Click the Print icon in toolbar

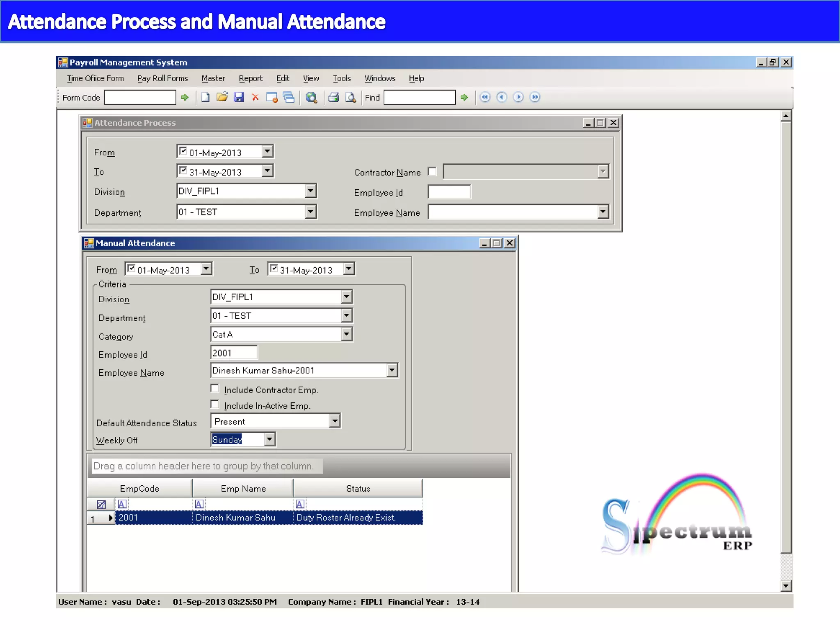(333, 97)
